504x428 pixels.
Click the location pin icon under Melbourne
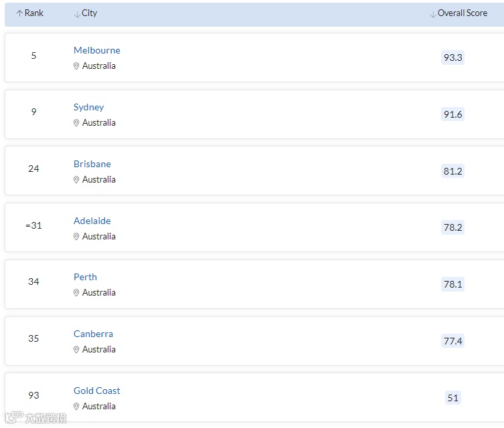tap(76, 66)
